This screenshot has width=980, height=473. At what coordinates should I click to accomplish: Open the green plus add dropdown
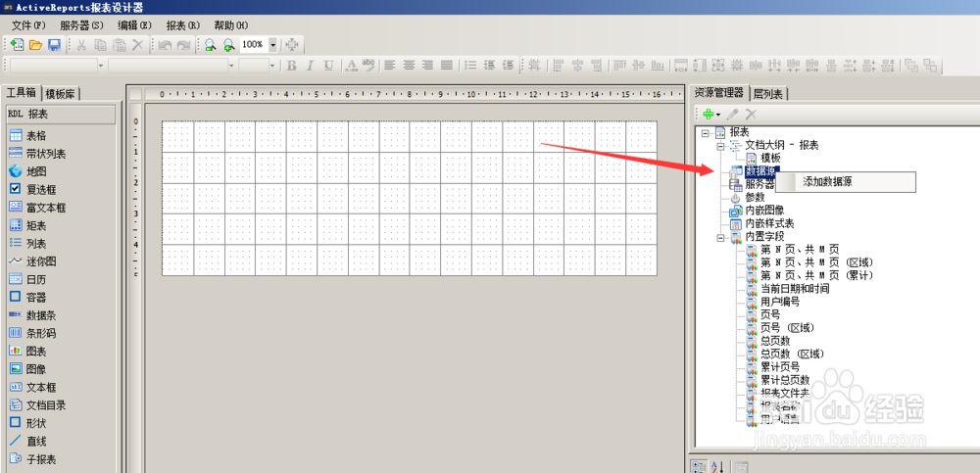click(x=711, y=115)
